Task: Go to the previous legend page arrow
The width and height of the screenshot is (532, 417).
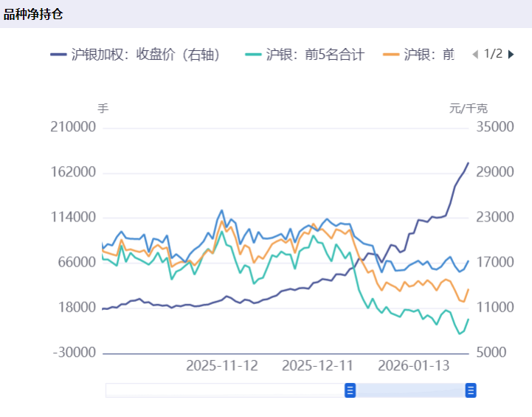Action: 474,54
